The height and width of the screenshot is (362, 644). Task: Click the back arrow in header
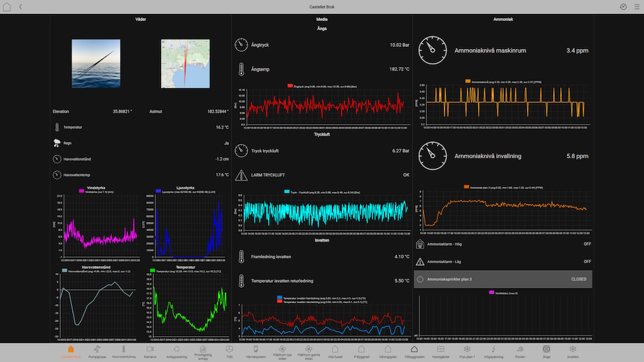click(x=20, y=6)
